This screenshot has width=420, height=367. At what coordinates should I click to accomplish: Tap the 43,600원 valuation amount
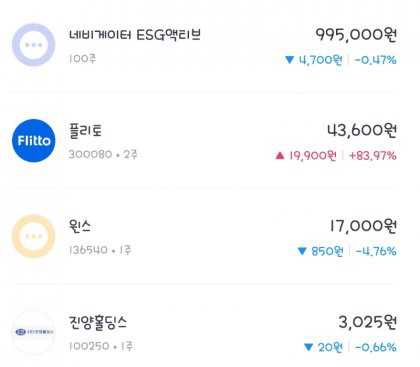coord(362,130)
